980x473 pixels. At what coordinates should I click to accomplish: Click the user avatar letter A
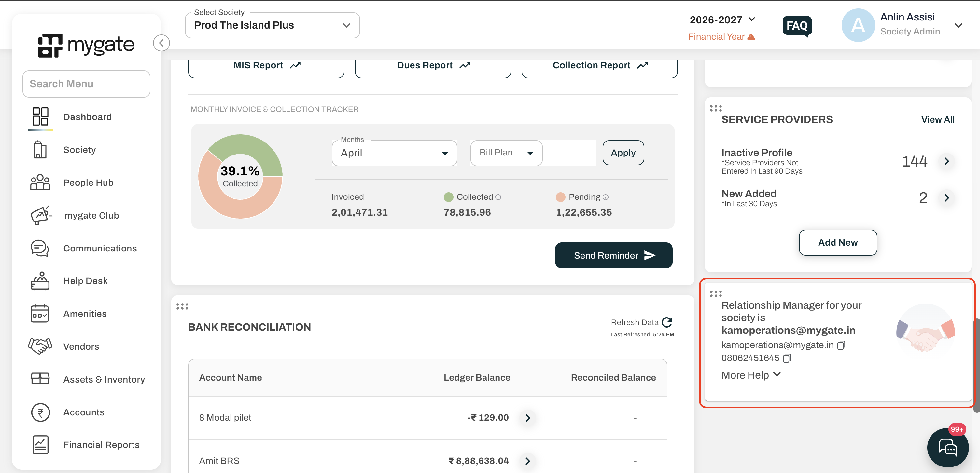click(858, 25)
